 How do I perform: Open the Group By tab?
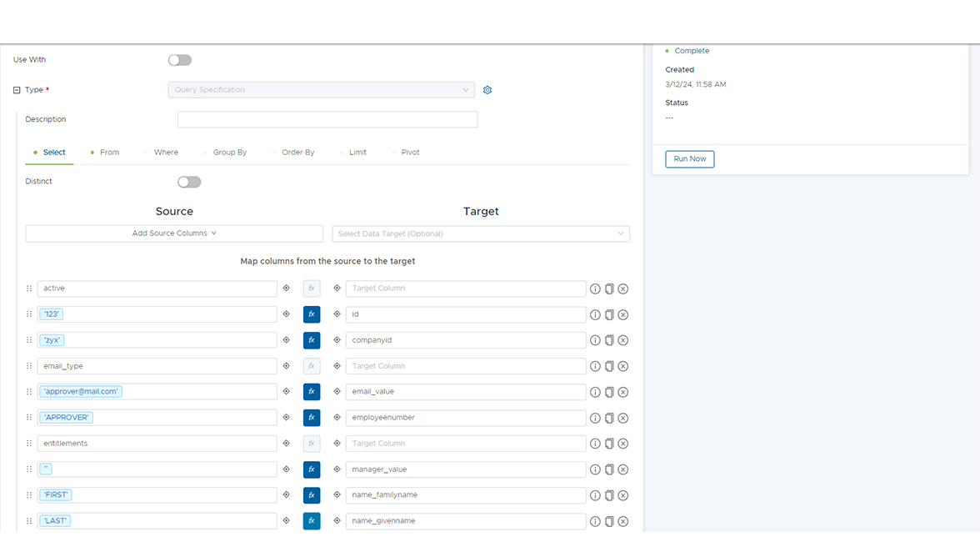(x=229, y=153)
